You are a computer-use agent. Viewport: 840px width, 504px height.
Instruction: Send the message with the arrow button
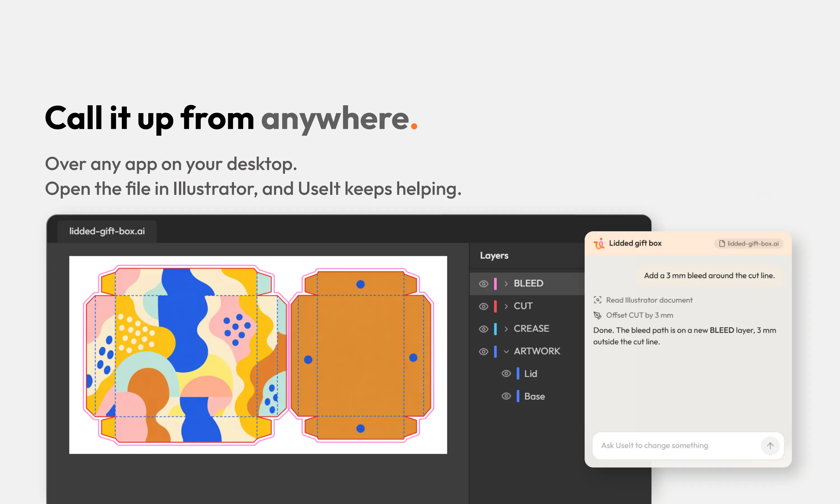click(770, 445)
